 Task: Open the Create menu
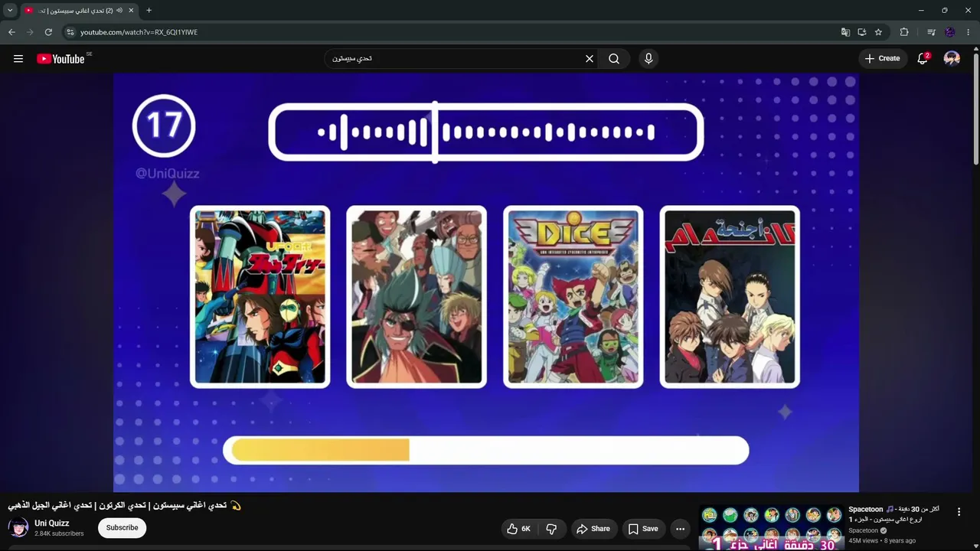click(x=882, y=58)
